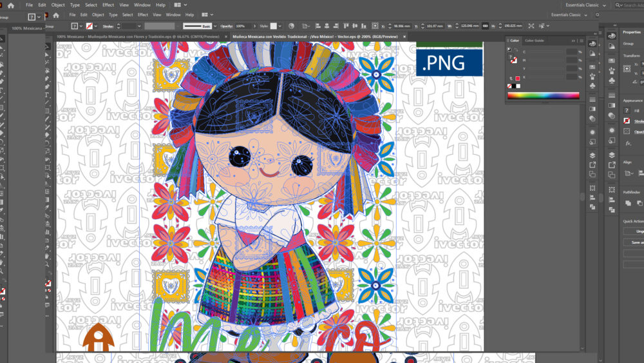Click Opacity label link in control bar
644x363 pixels.
click(226, 26)
